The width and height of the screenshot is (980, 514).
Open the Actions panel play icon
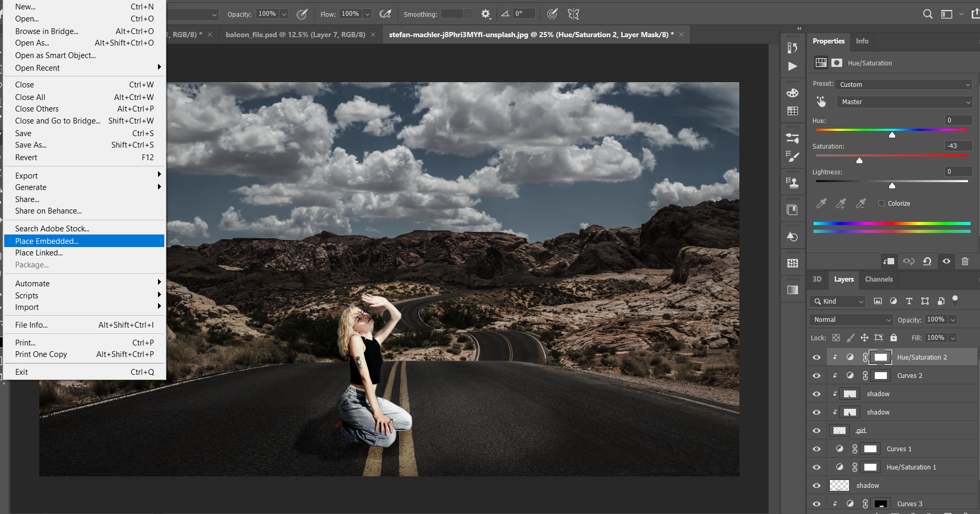793,66
